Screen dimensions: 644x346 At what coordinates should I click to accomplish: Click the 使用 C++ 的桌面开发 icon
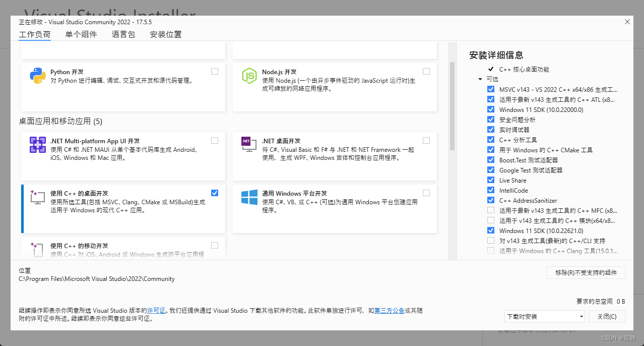pyautogui.click(x=38, y=197)
